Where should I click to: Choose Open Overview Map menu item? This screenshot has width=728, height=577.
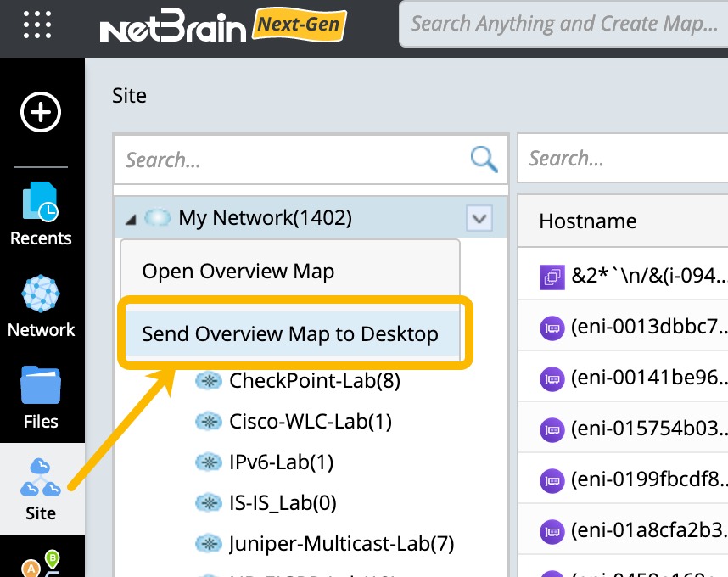(289, 271)
